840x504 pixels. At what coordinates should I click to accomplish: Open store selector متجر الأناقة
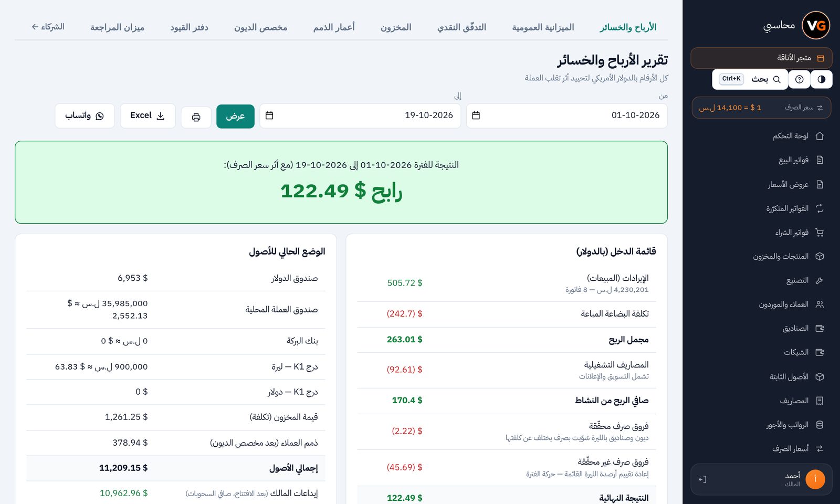point(761,58)
